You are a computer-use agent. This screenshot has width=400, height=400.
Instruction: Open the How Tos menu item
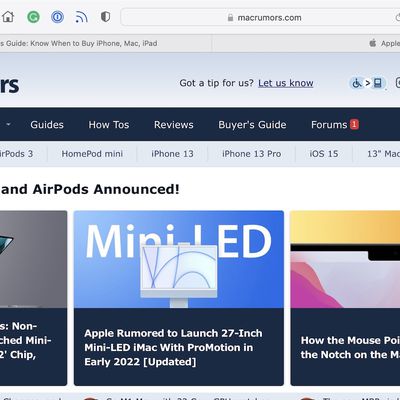[x=109, y=125]
